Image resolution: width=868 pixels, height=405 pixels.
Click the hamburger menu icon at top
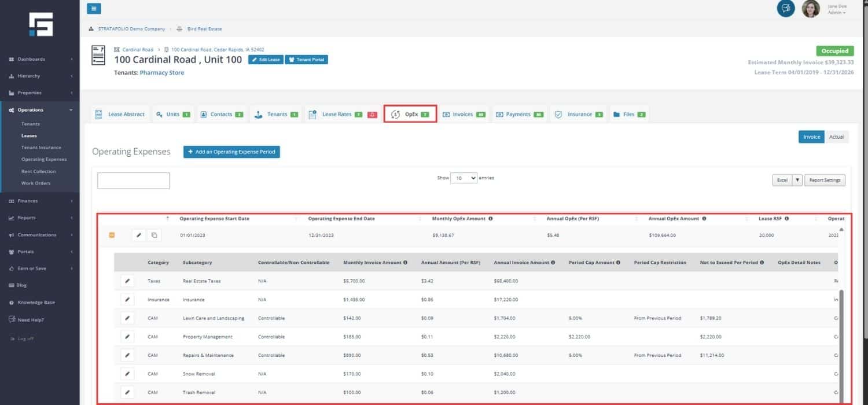point(94,9)
